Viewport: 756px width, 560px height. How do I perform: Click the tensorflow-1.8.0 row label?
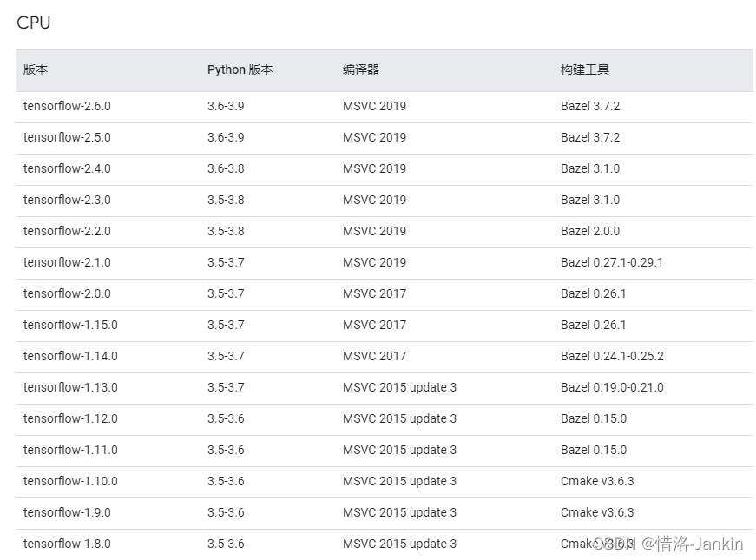click(67, 544)
